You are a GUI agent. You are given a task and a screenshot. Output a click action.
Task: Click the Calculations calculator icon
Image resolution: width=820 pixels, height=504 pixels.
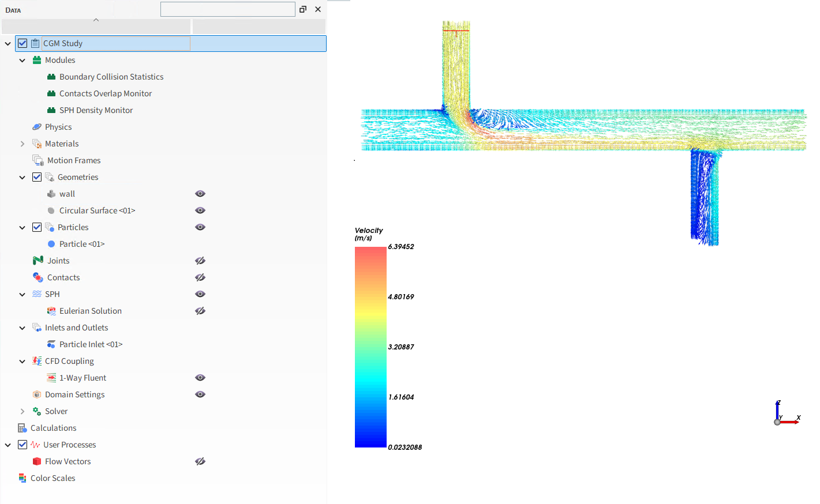(23, 428)
